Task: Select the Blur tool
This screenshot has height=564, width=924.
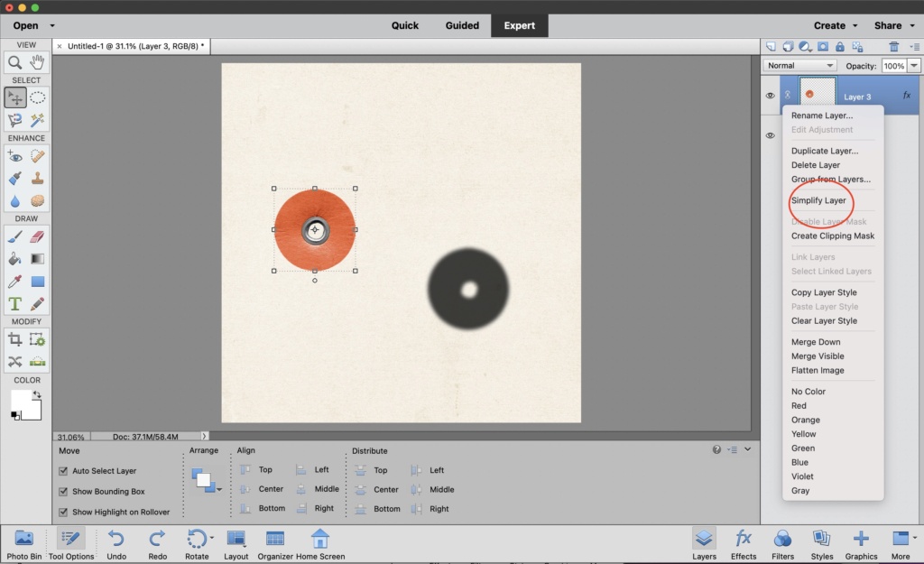Action: (14, 201)
